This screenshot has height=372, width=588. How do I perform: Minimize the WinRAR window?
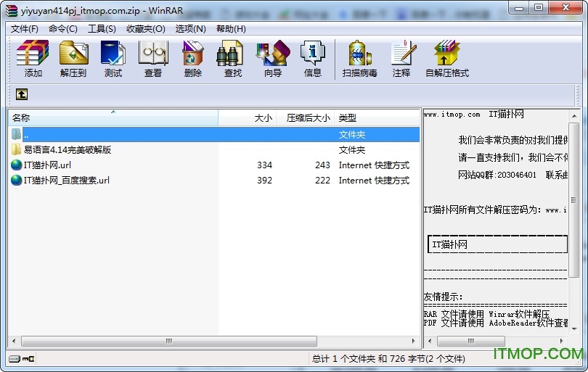tap(519, 7)
